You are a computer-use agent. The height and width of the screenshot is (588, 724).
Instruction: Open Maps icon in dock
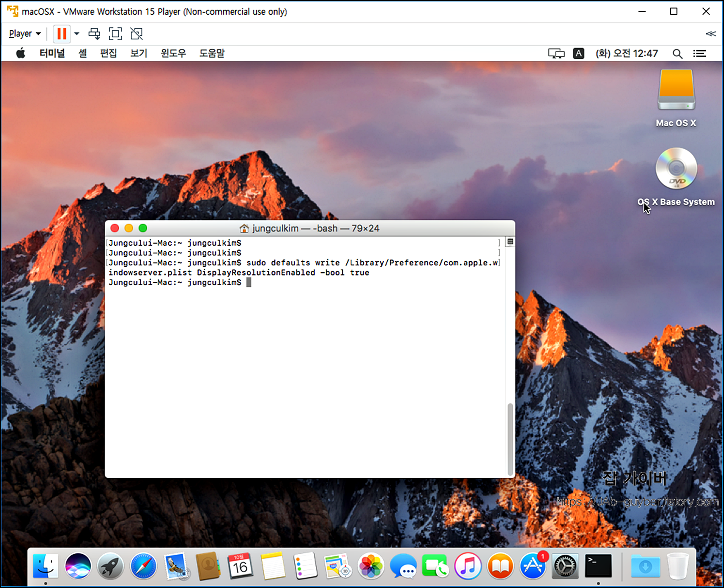coord(338,566)
